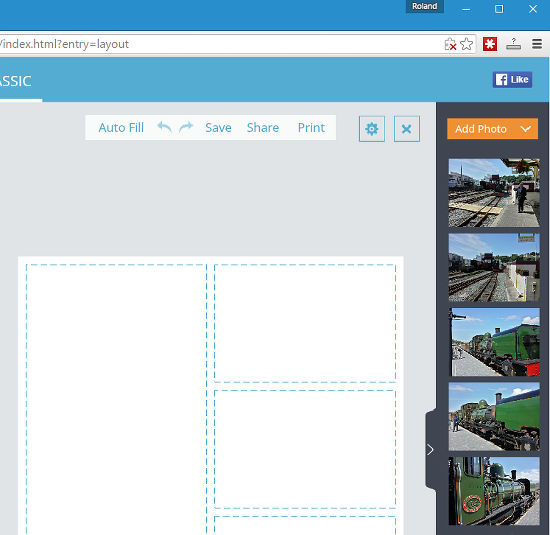Click the undo arrow icon

(x=165, y=127)
